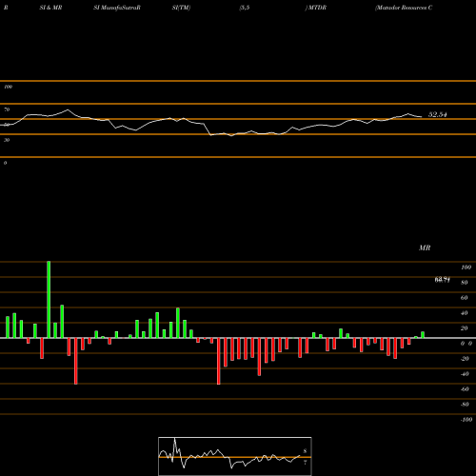Click the MunafaSutra RSI header text
The width and height of the screenshot is (476, 476).
pyautogui.click(x=117, y=8)
